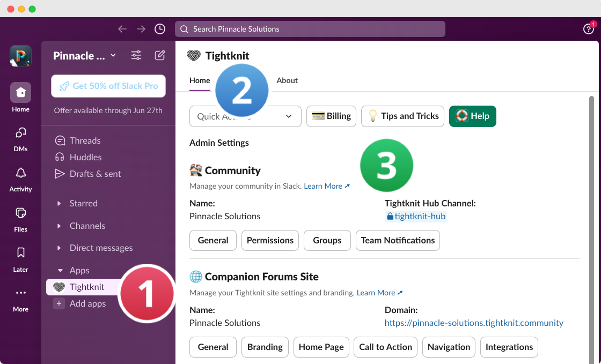Viewport: 601px width, 364px height.
Task: Open Community General settings
Action: tap(213, 240)
